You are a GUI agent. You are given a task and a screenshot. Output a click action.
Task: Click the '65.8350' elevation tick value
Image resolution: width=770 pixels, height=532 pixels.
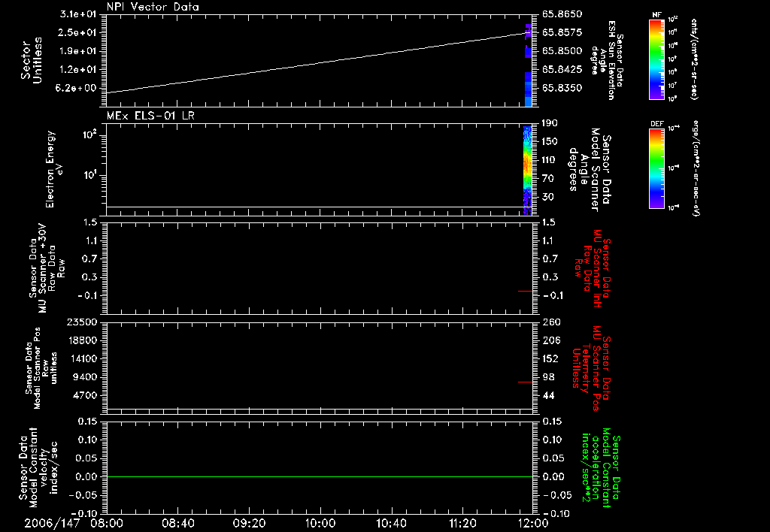pyautogui.click(x=562, y=88)
